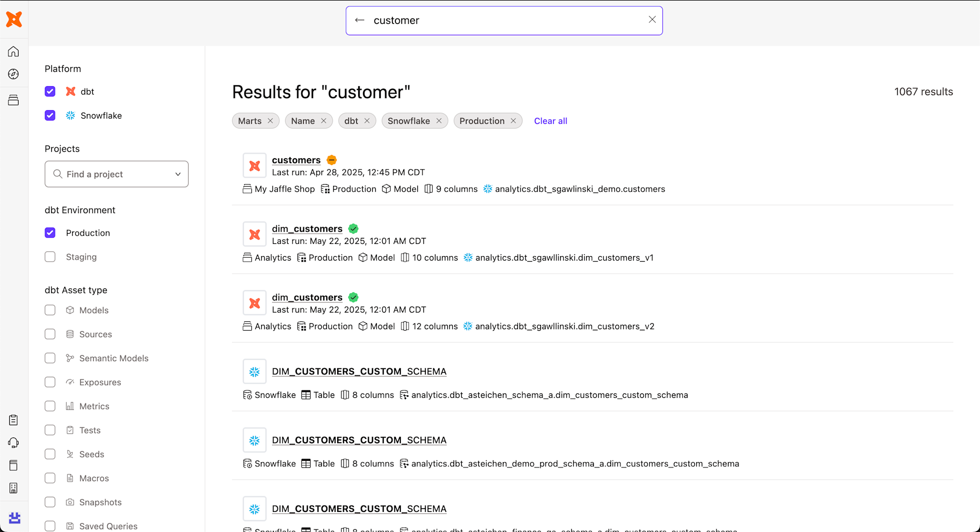Viewport: 980px width, 532px height.
Task: Uncheck the Snowflake platform checkbox
Action: pos(50,116)
